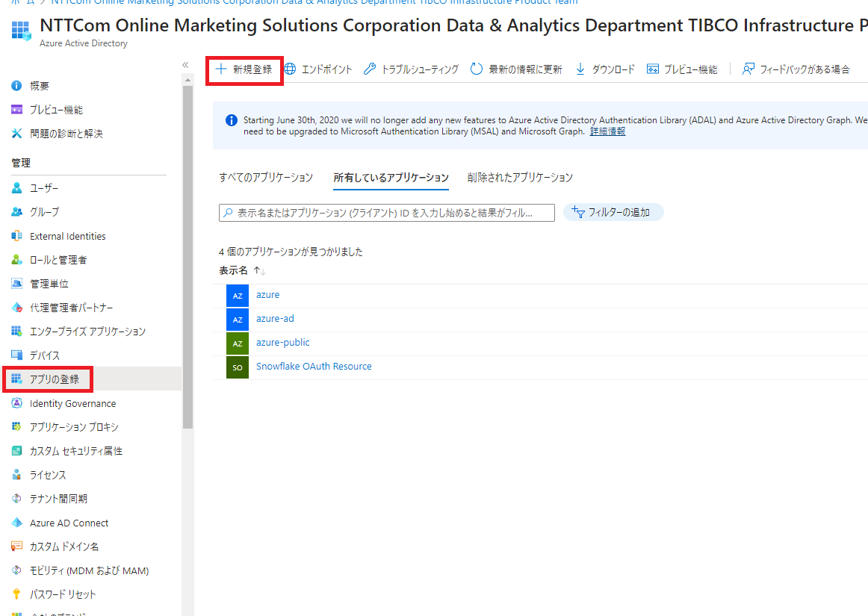The width and height of the screenshot is (868, 616).
Task: Click the sidebar vertical scrollbar thumb
Action: pyautogui.click(x=187, y=257)
